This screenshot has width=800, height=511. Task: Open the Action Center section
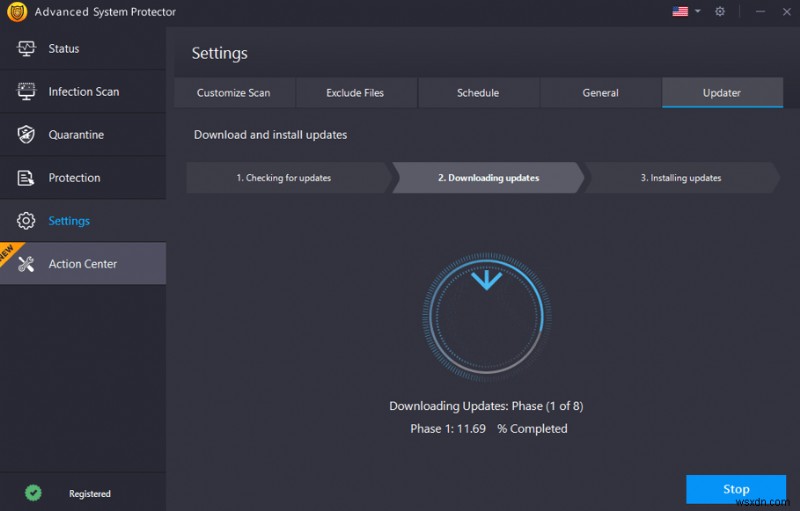83,264
